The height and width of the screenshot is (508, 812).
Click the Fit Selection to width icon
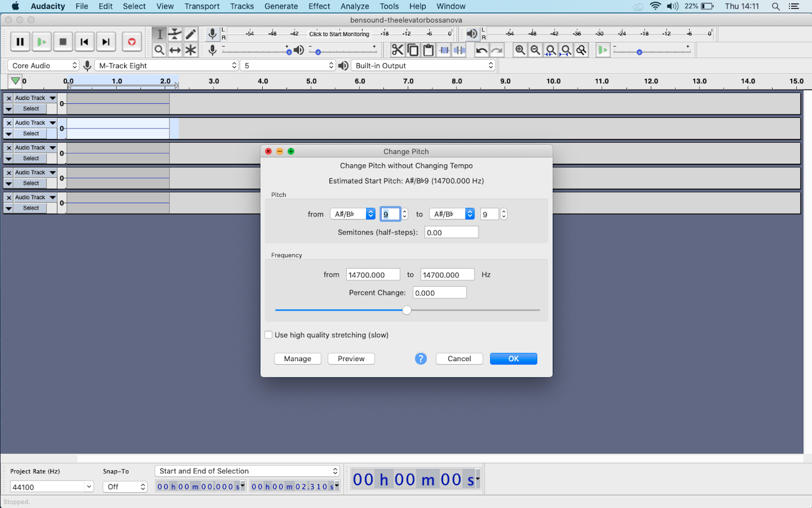(551, 50)
